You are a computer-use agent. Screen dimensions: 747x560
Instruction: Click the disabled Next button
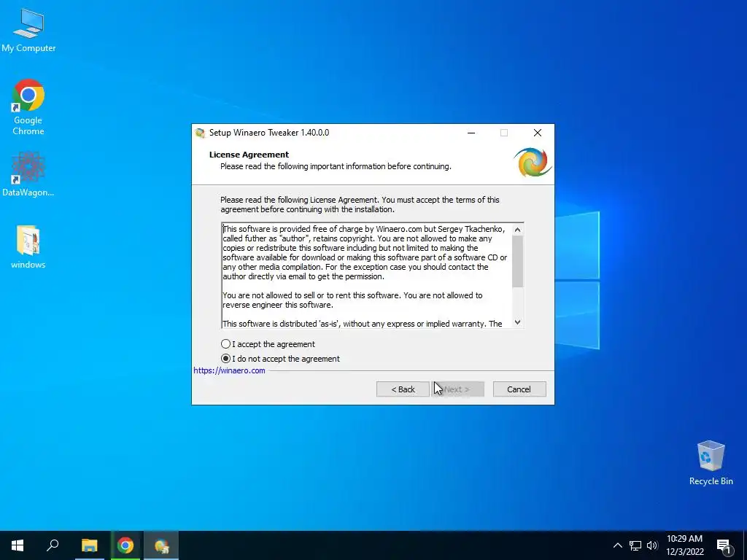(458, 389)
